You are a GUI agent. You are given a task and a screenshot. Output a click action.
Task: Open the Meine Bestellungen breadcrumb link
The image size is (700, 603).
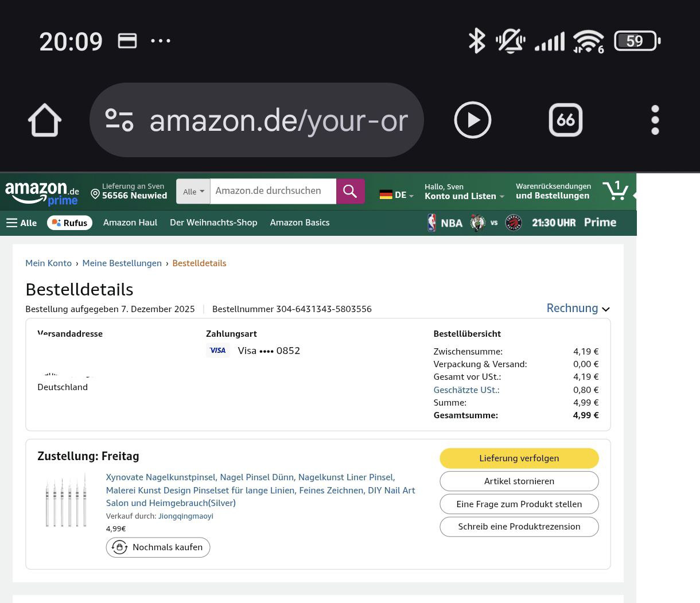pos(122,263)
